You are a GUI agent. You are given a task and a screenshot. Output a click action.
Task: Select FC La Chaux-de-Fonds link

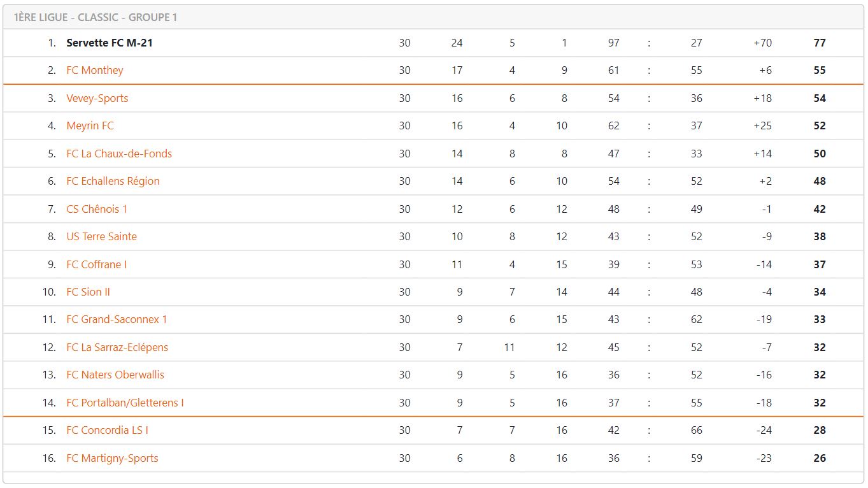point(118,154)
